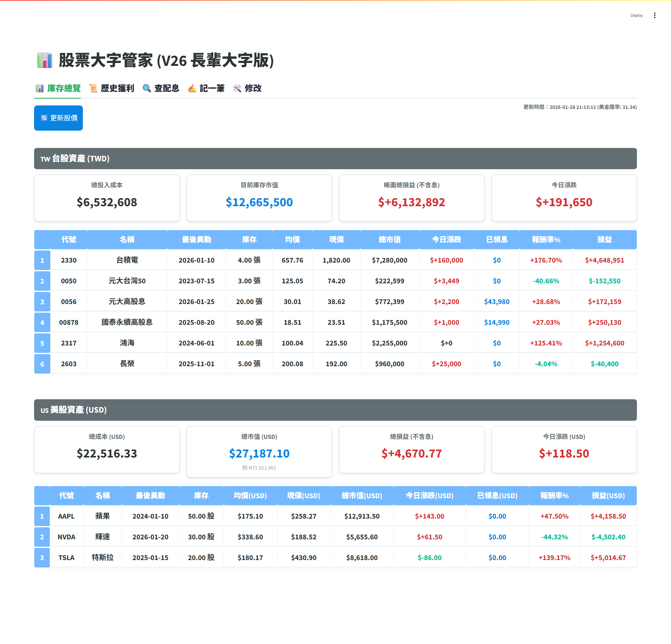The image size is (671, 644).
Task: Select the 台積電 row name cell
Action: (127, 260)
